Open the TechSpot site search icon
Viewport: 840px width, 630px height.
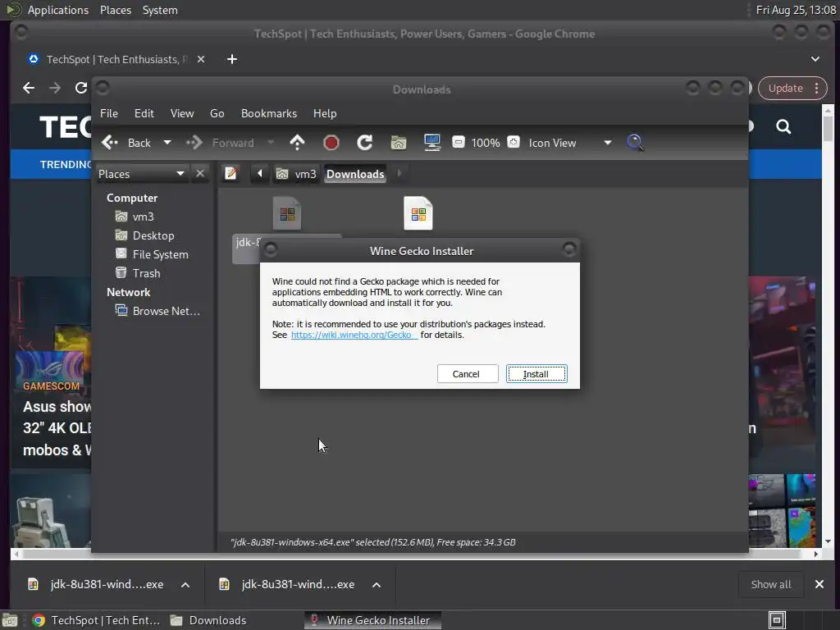(783, 127)
